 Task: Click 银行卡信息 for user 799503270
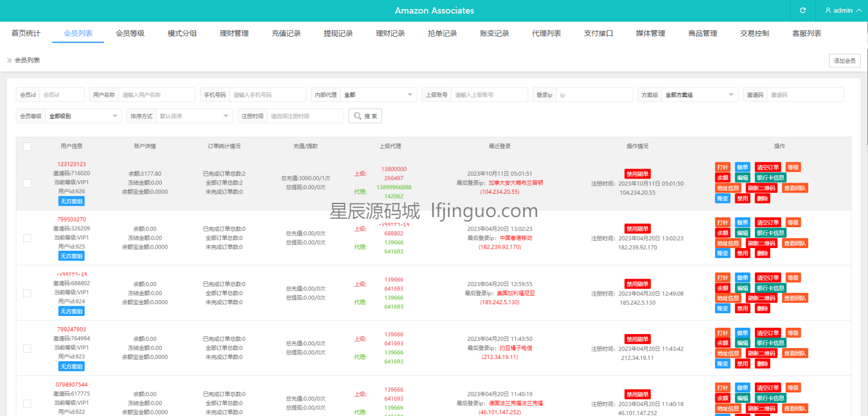point(770,233)
